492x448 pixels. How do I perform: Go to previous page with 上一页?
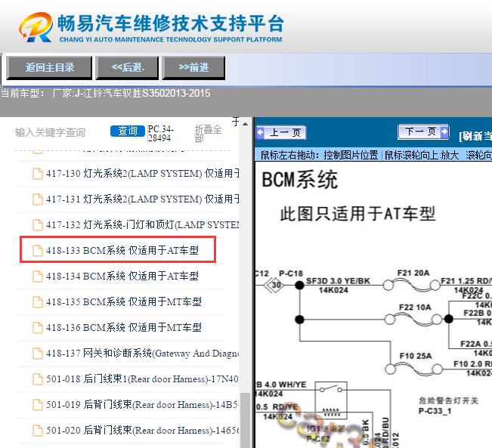281,132
